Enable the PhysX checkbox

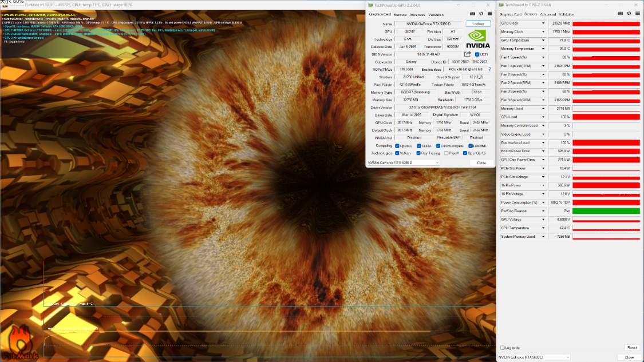pyautogui.click(x=446, y=153)
